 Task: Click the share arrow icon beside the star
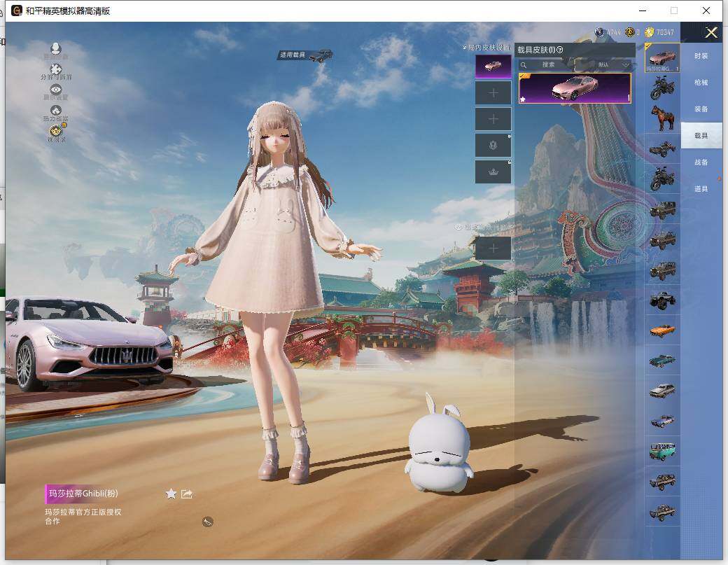click(187, 494)
